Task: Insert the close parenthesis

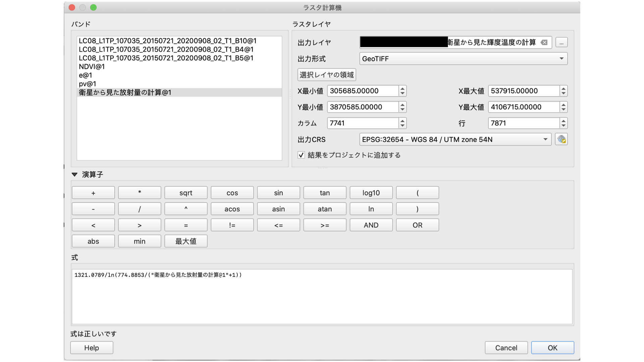Action: pos(417,209)
